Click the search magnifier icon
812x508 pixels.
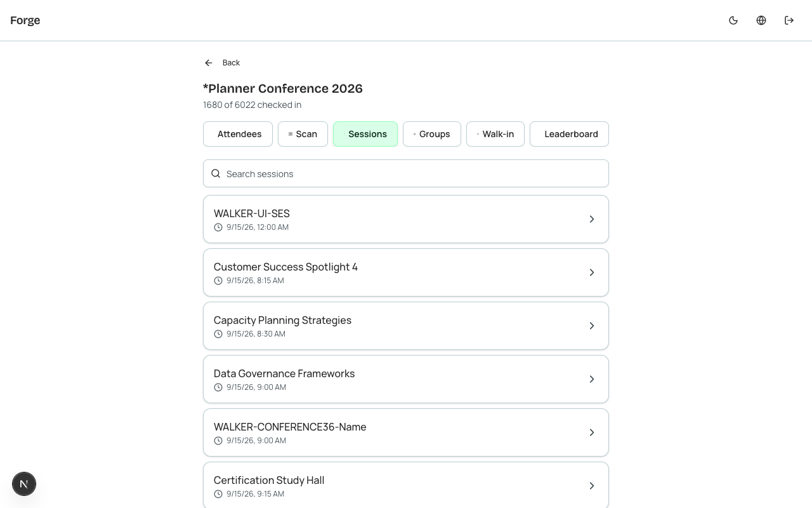click(216, 173)
